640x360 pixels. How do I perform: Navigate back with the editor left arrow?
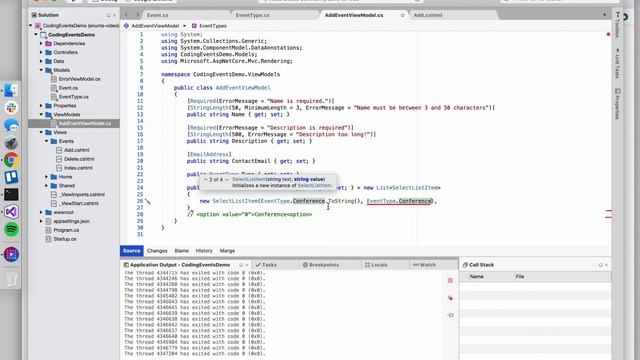pyautogui.click(x=127, y=15)
